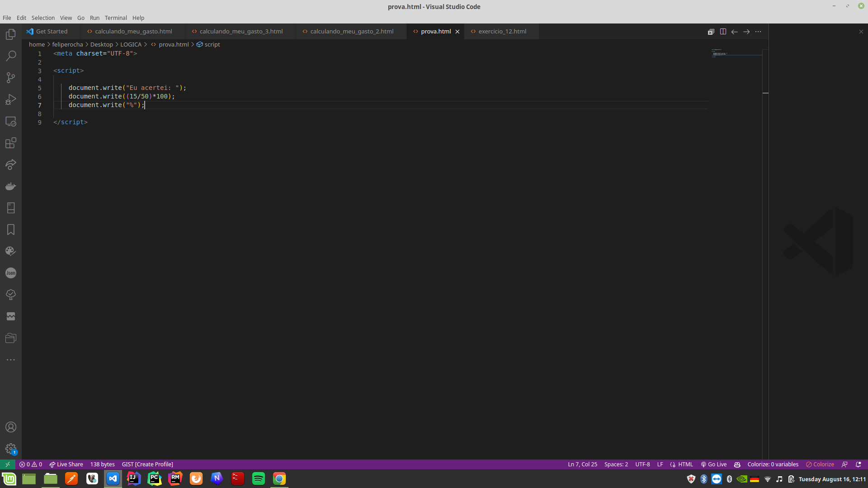
Task: Close the prova.html tab
Action: pyautogui.click(x=457, y=32)
